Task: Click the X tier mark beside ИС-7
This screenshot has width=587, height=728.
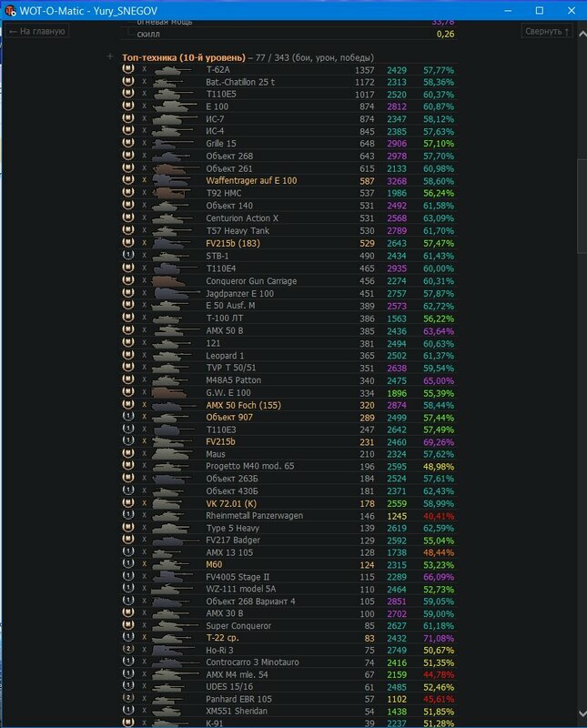Action: click(x=144, y=119)
